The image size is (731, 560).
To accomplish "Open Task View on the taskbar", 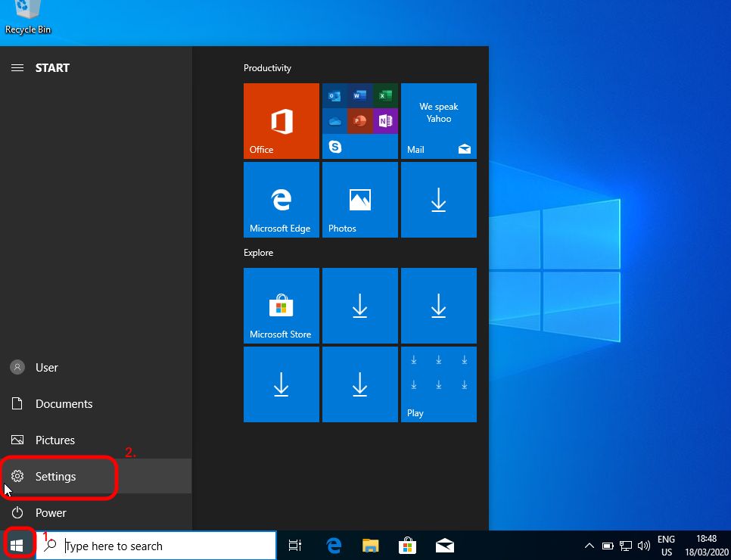I will tap(295, 546).
